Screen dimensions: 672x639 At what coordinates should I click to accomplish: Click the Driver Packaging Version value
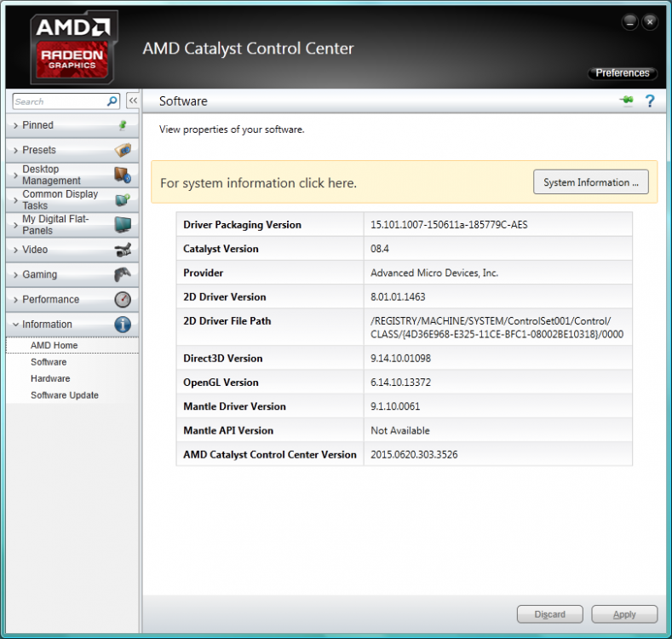(449, 225)
